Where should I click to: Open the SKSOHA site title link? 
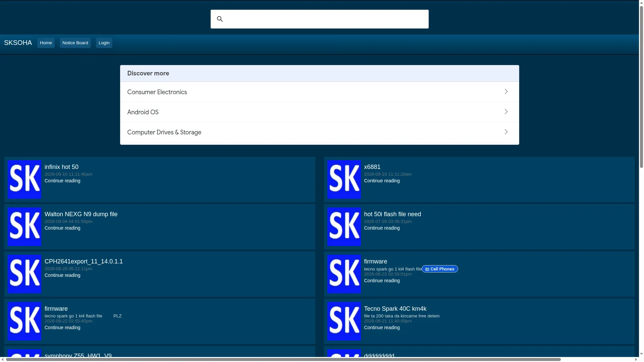click(18, 43)
